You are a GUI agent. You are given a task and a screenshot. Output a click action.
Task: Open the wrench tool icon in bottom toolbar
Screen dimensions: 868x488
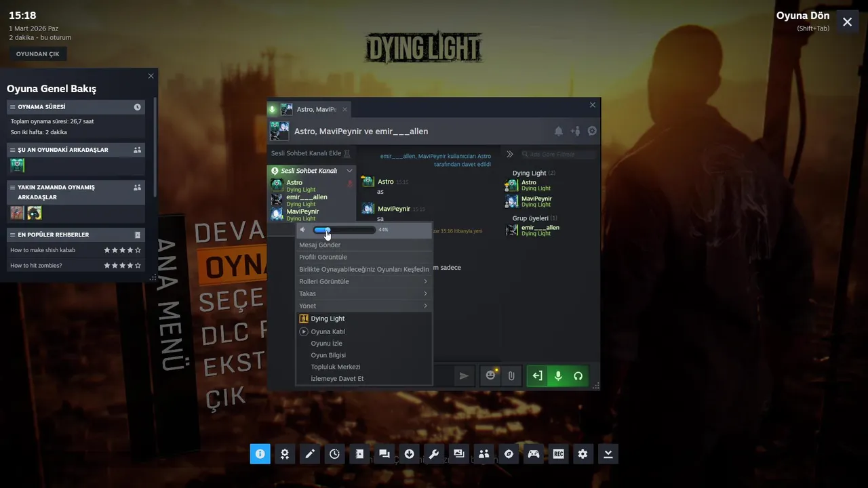pyautogui.click(x=434, y=454)
